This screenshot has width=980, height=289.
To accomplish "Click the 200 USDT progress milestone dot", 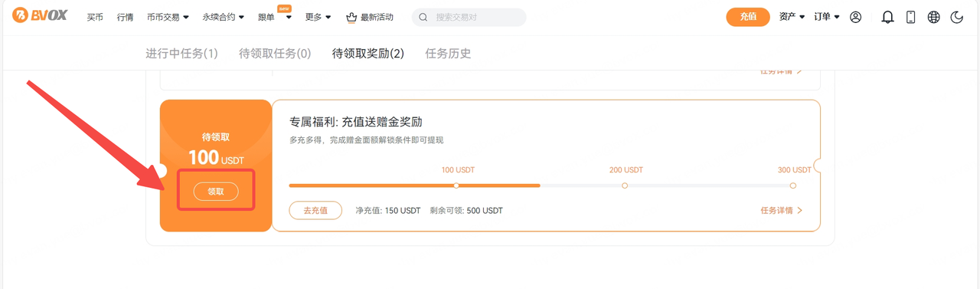I will pos(625,186).
